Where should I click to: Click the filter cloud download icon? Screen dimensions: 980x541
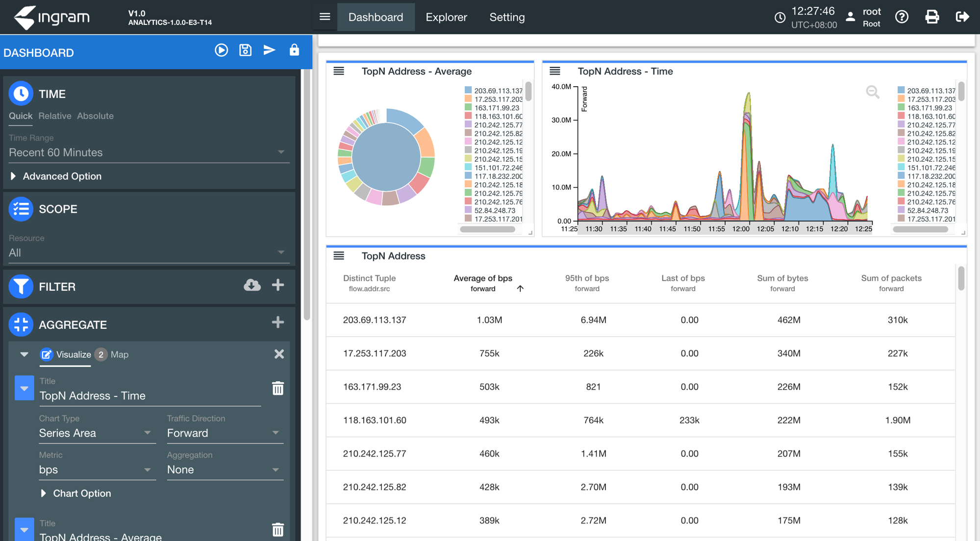pos(252,286)
